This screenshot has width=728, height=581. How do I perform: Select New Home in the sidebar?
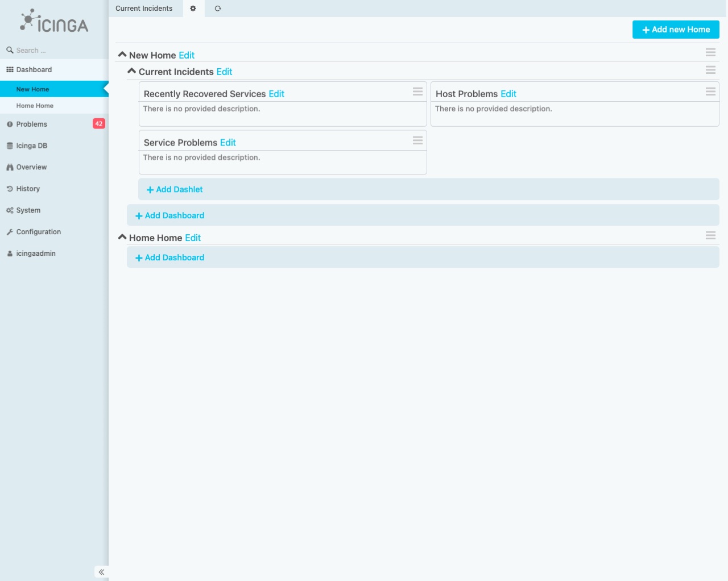click(x=54, y=89)
